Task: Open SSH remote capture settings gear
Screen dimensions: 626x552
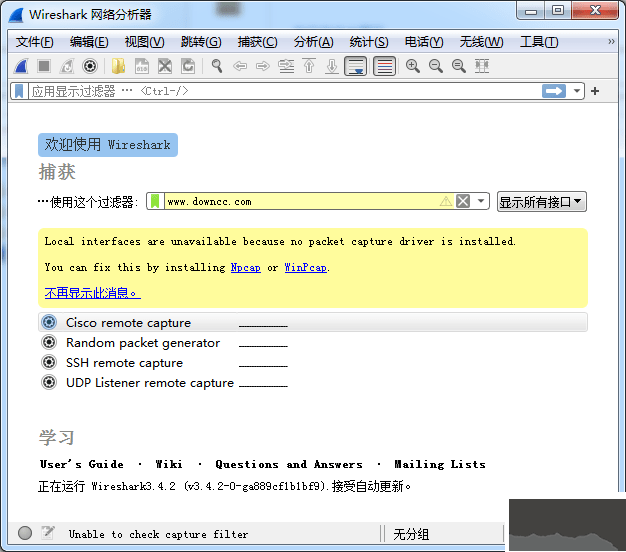Action: (49, 362)
